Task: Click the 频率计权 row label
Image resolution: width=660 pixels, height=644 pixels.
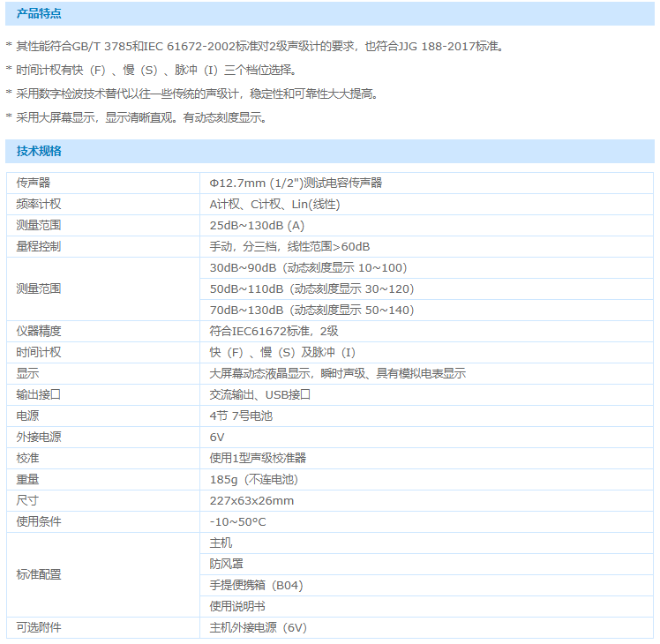Action: (x=39, y=204)
